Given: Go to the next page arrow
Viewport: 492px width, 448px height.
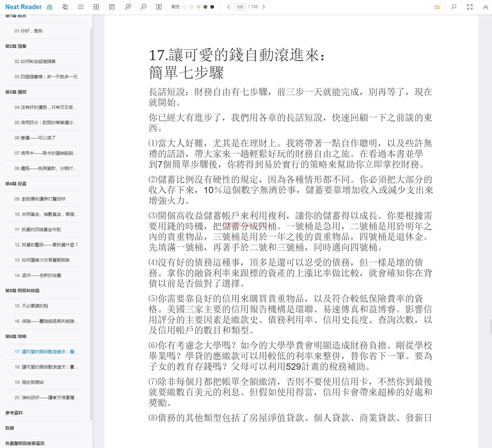Looking at the screenshot, I should tap(264, 7).
